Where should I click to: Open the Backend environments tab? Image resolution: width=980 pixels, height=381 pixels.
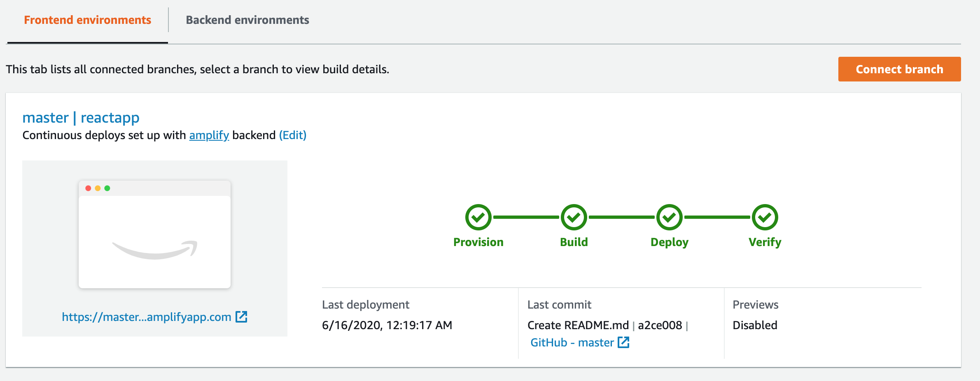point(247,20)
